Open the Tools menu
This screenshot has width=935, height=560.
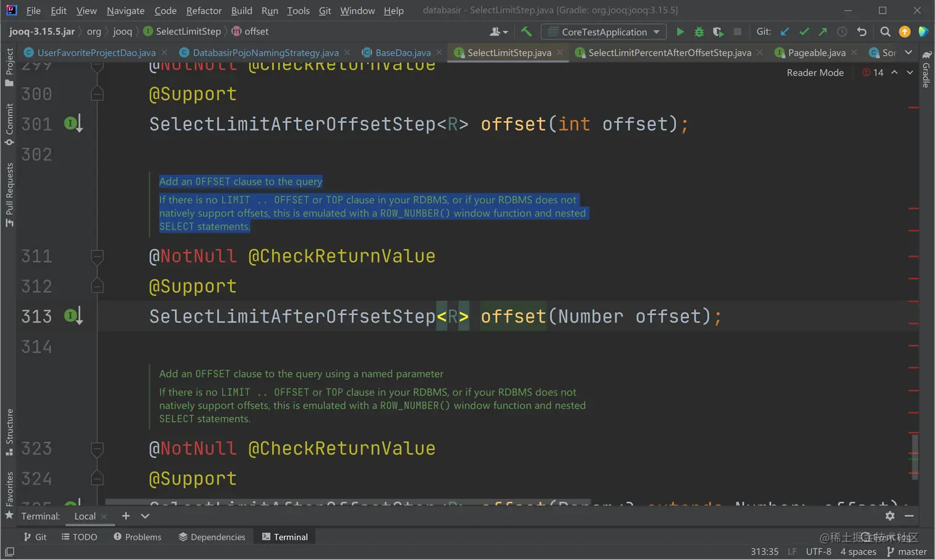(299, 11)
